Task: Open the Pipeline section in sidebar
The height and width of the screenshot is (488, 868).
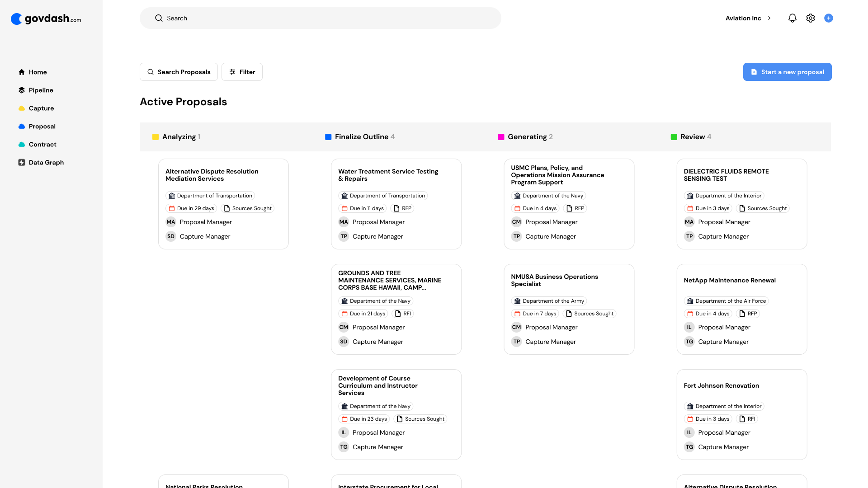Action: tap(41, 90)
